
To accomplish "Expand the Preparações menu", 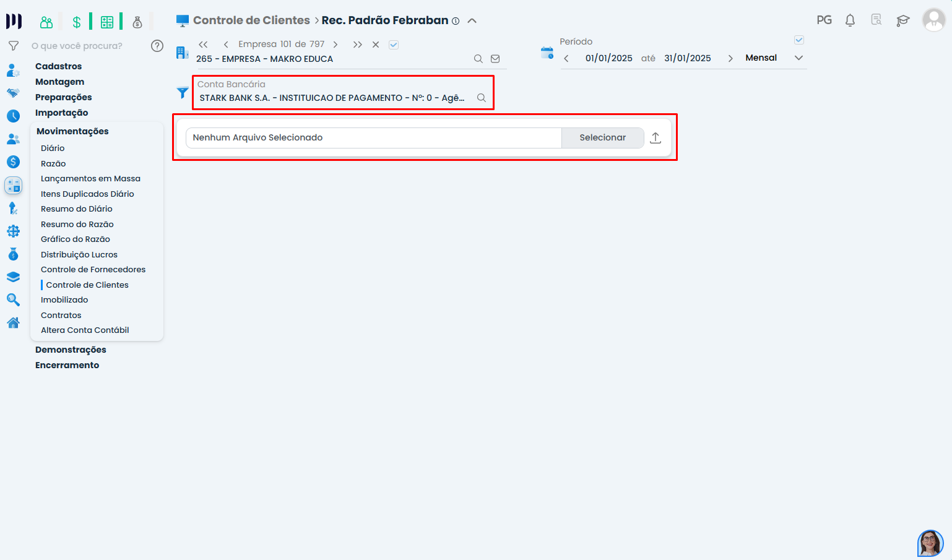I will (63, 97).
